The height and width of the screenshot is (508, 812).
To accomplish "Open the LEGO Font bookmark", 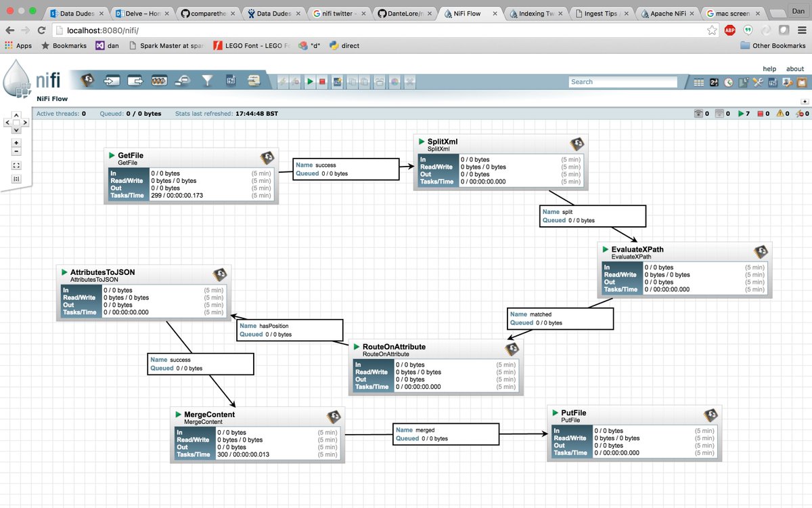I will point(251,46).
